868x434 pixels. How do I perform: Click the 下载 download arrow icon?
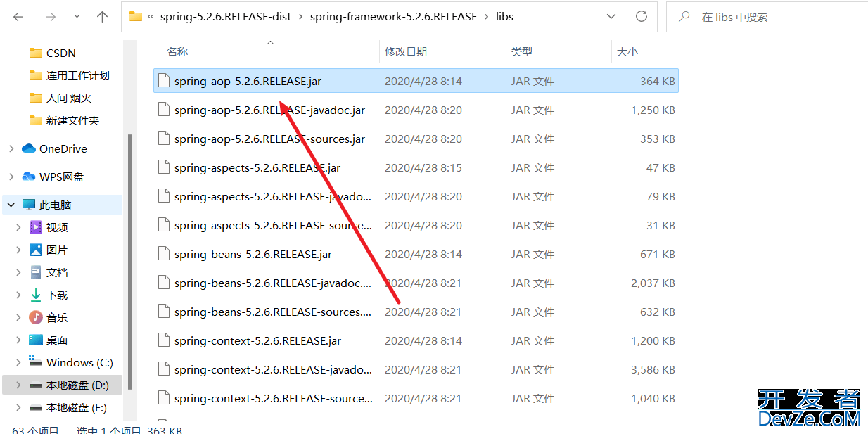point(36,295)
